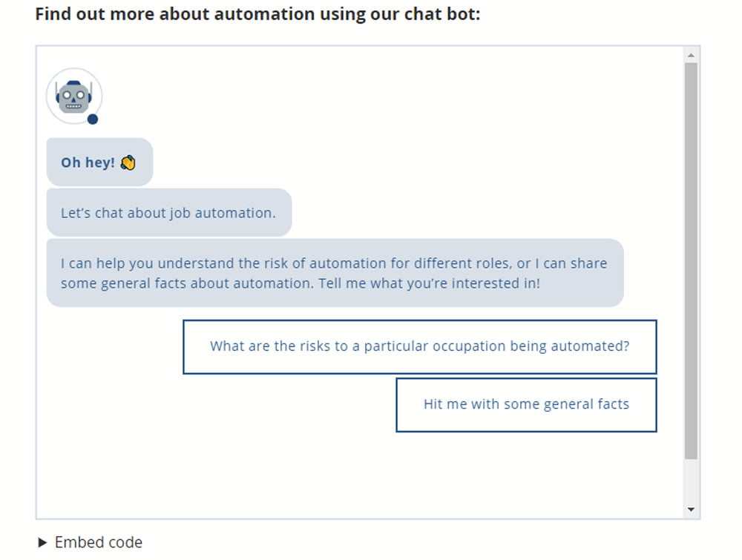Click the robot chat bot avatar
The width and height of the screenshot is (742, 560).
73,96
